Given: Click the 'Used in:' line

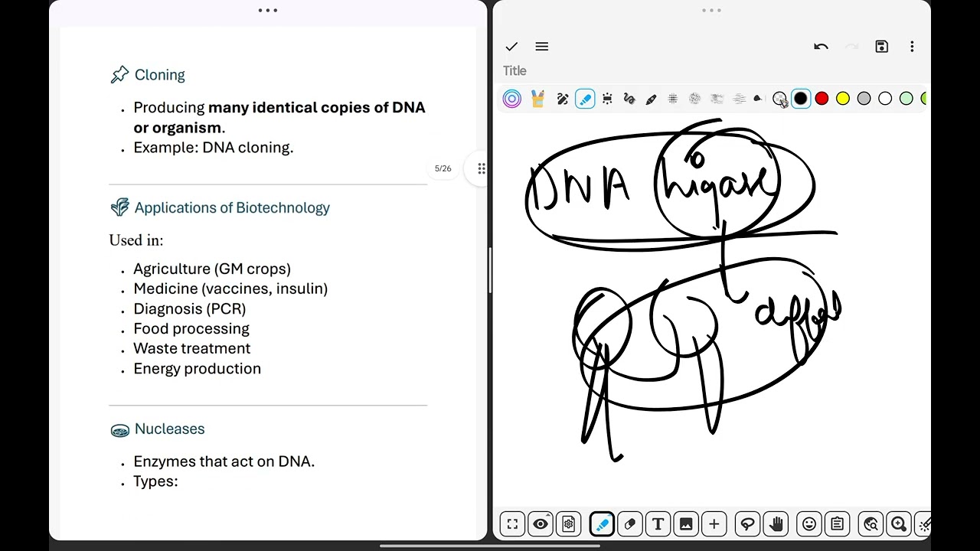Looking at the screenshot, I should 136,240.
